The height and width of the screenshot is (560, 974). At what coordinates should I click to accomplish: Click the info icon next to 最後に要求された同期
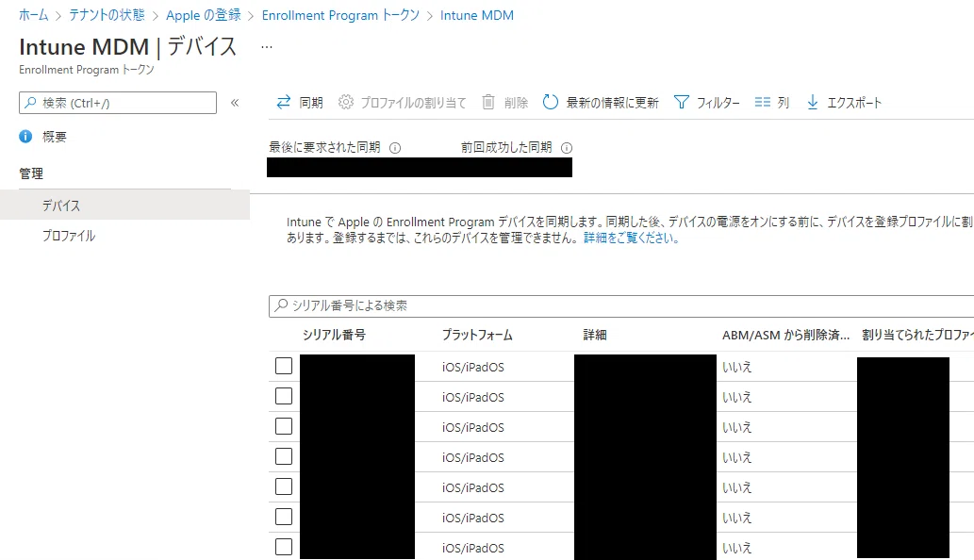pos(395,148)
